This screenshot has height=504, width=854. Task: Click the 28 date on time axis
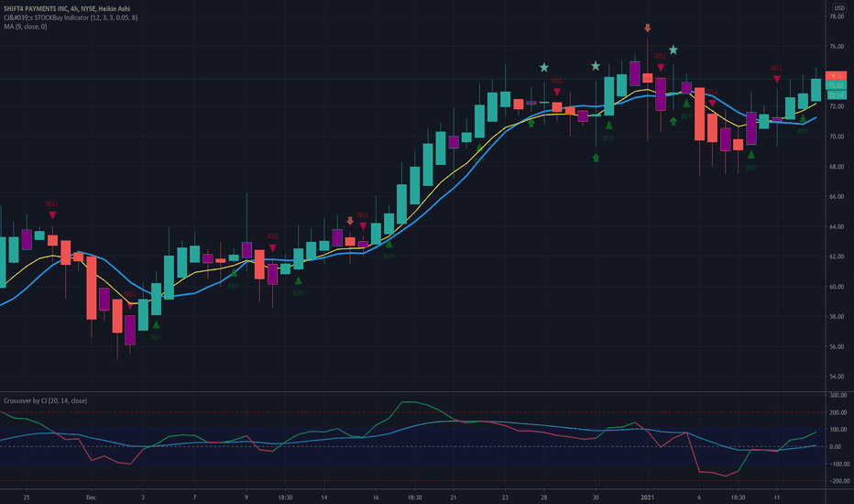click(544, 498)
